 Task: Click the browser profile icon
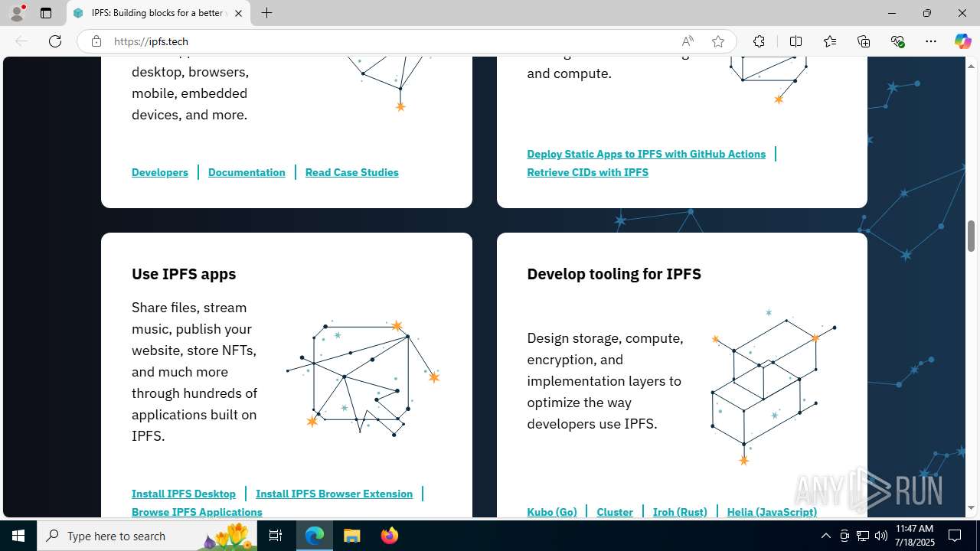click(17, 13)
